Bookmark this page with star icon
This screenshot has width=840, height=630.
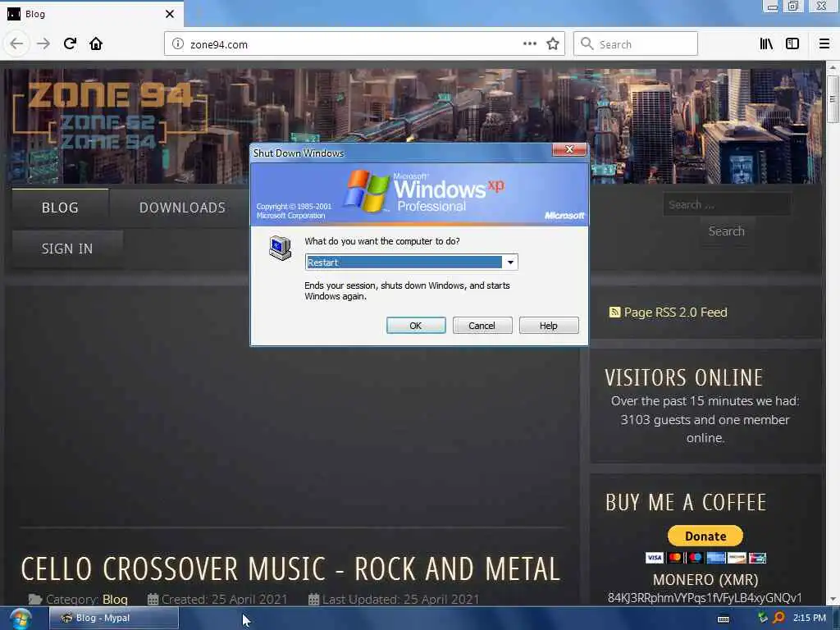[x=553, y=44]
